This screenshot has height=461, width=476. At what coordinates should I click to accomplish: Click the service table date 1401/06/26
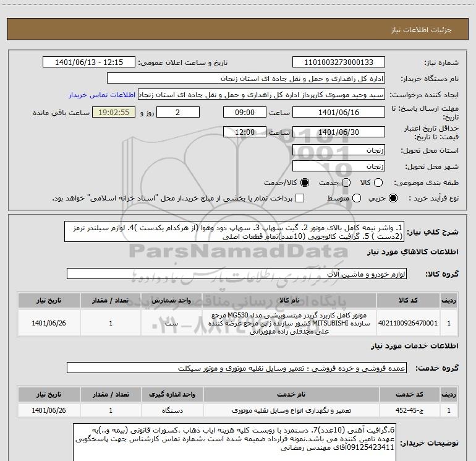(49, 410)
